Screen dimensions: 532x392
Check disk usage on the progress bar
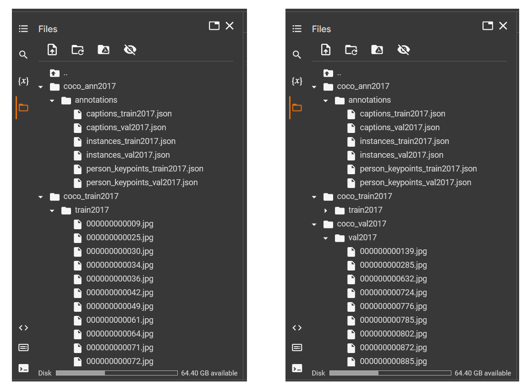(117, 372)
